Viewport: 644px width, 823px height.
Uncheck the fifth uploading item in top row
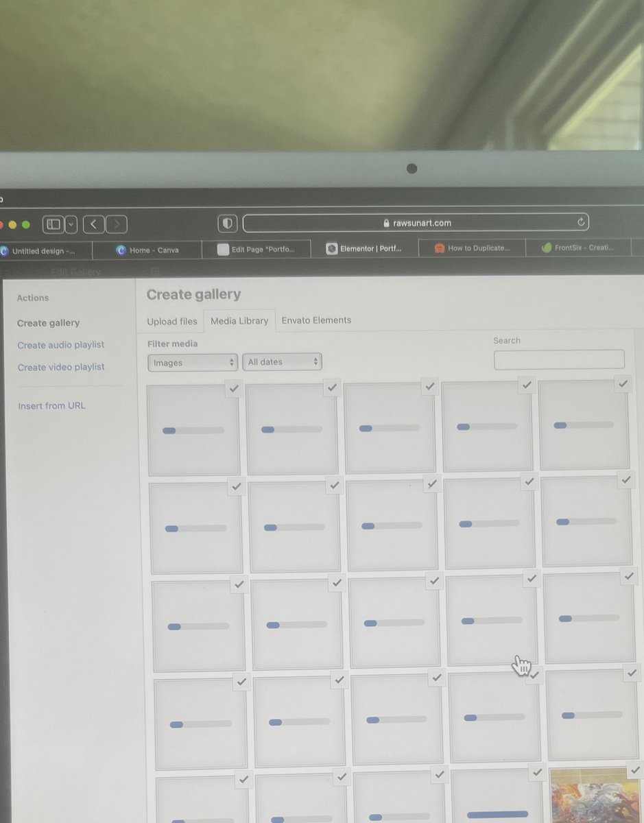tap(623, 384)
